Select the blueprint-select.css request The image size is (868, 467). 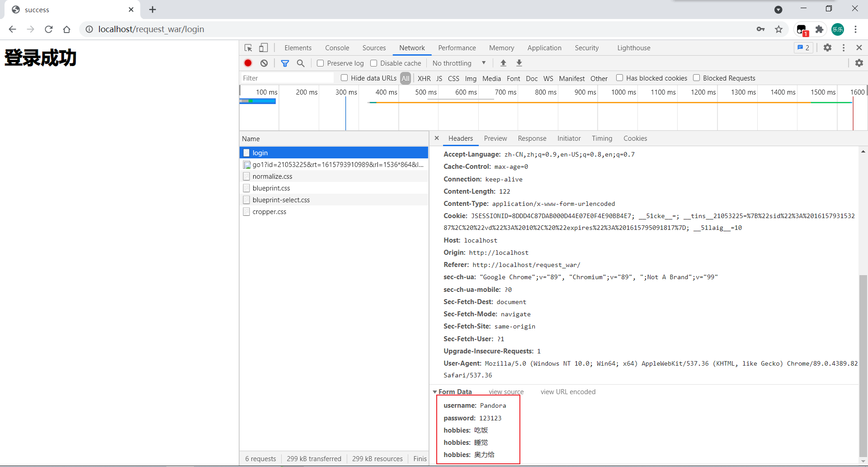coord(334,200)
